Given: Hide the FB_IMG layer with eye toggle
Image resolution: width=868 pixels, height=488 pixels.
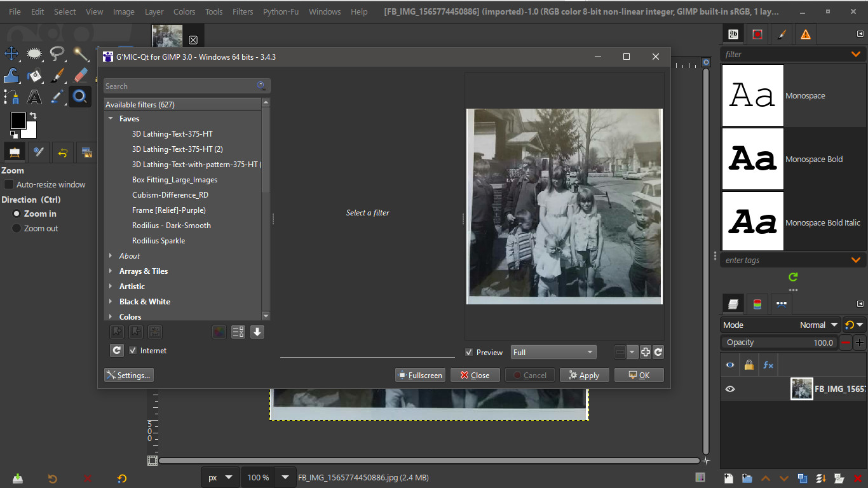Looking at the screenshot, I should [729, 388].
